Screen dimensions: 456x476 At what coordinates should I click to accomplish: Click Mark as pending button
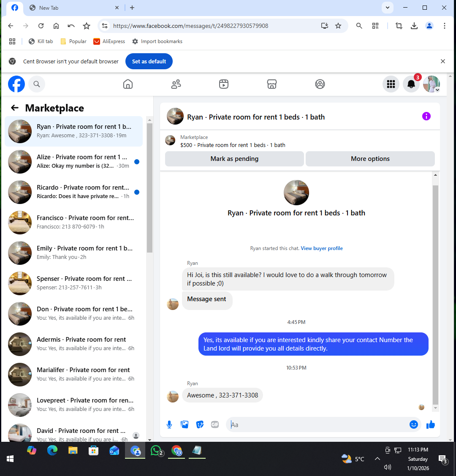[234, 159]
